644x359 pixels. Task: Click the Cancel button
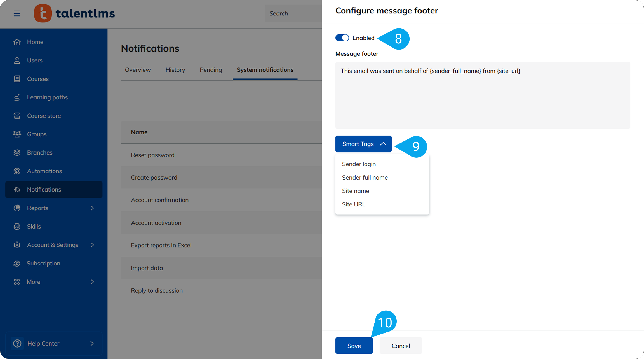coord(400,346)
